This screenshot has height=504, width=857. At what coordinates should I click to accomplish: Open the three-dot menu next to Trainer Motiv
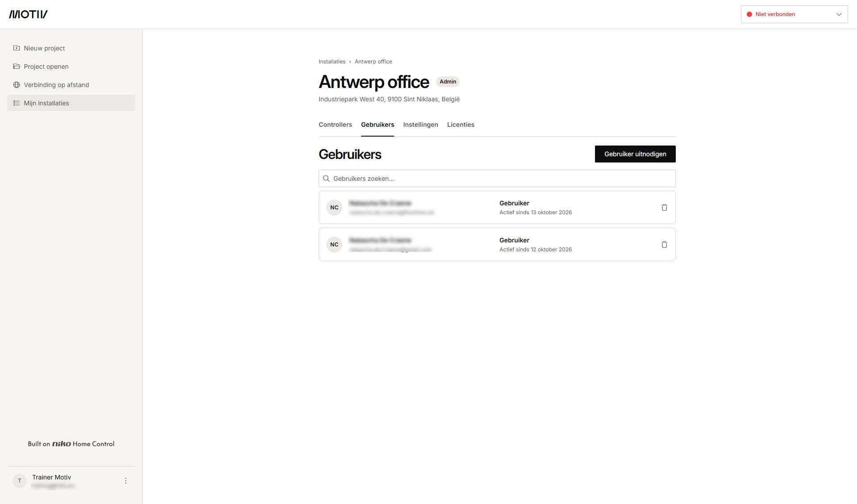(125, 481)
